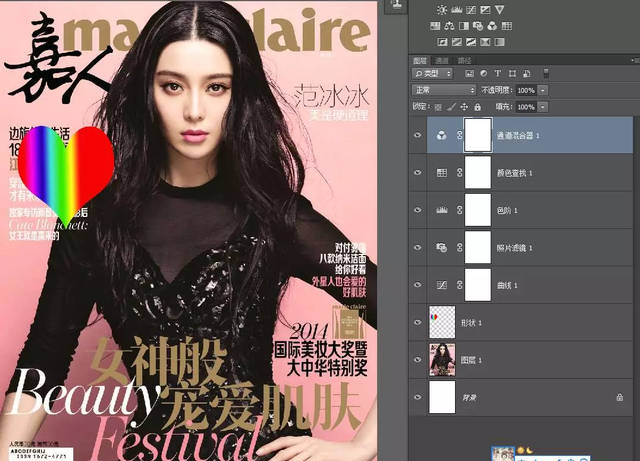Click the 图层 1 magazine cover thumbnail

click(x=442, y=360)
